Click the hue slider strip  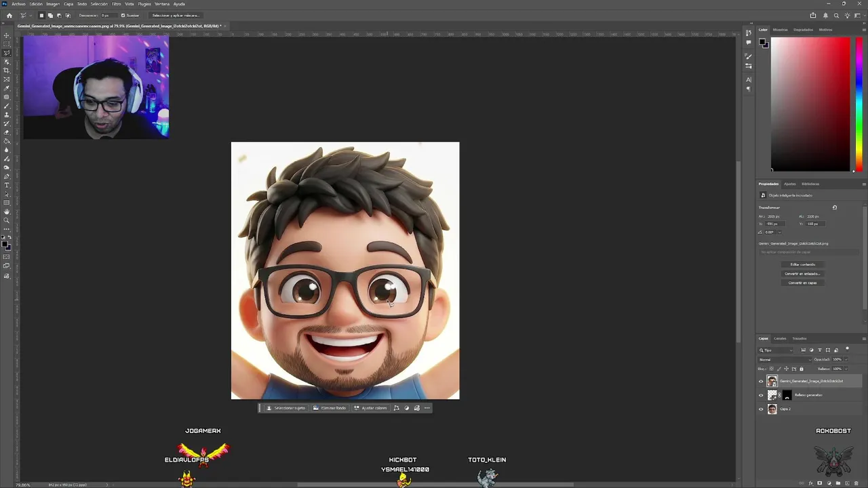pyautogui.click(x=859, y=104)
